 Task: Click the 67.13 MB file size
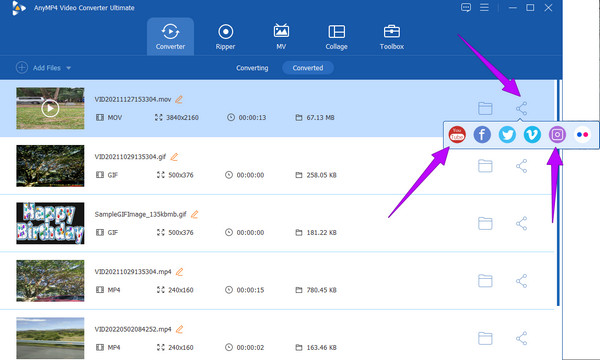pos(320,118)
